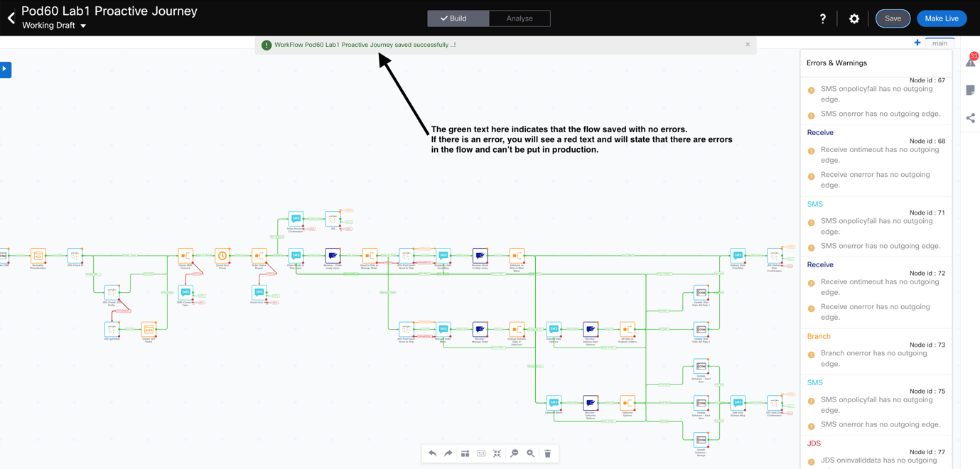The width and height of the screenshot is (980, 469).
Task: Select the SMS Consent False node
Action: coord(185,293)
